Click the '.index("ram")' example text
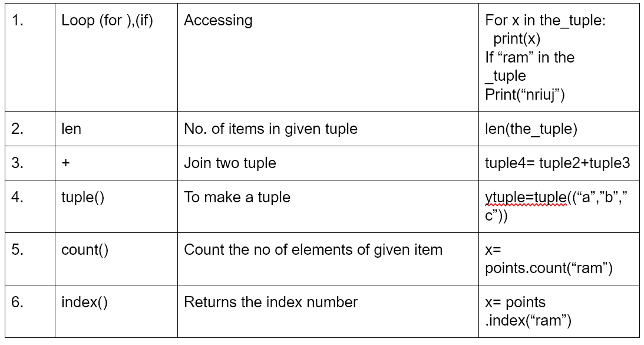The height and width of the screenshot is (345, 644). pos(528,320)
